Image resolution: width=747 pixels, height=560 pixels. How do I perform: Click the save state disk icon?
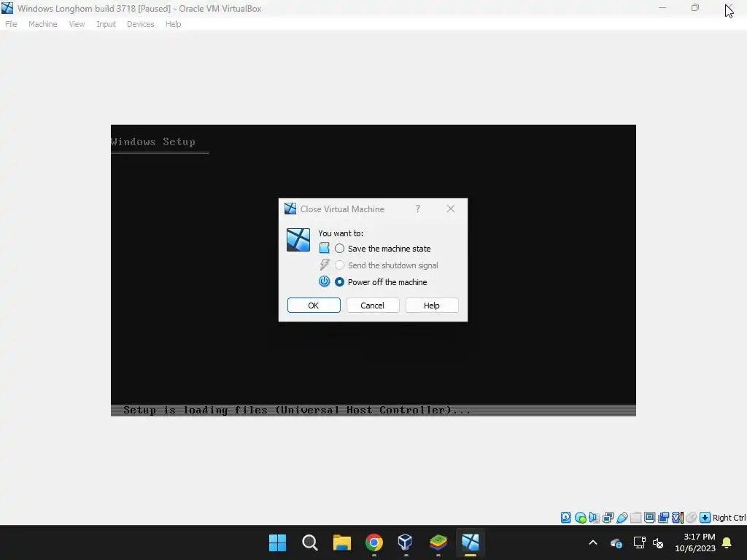click(325, 248)
